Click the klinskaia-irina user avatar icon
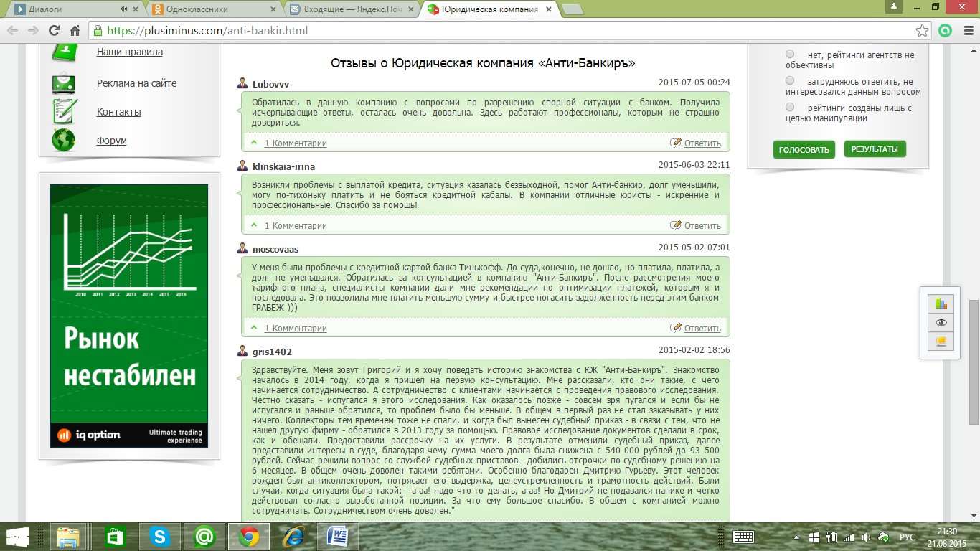 point(242,166)
